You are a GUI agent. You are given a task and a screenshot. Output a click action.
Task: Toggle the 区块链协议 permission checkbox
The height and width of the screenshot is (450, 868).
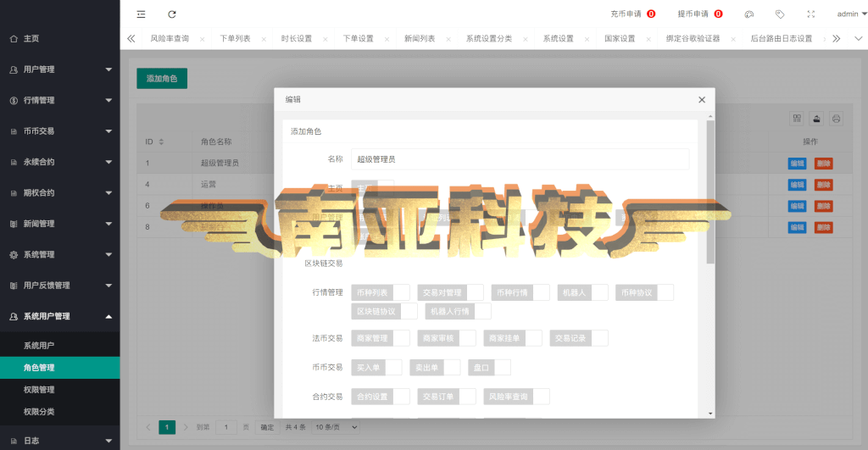[x=384, y=311]
